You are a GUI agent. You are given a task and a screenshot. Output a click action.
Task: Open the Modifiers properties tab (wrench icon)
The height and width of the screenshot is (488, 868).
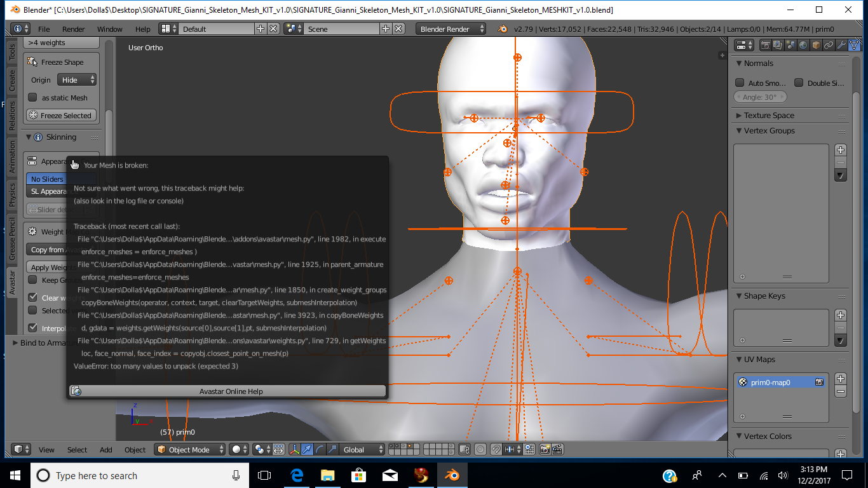click(841, 45)
